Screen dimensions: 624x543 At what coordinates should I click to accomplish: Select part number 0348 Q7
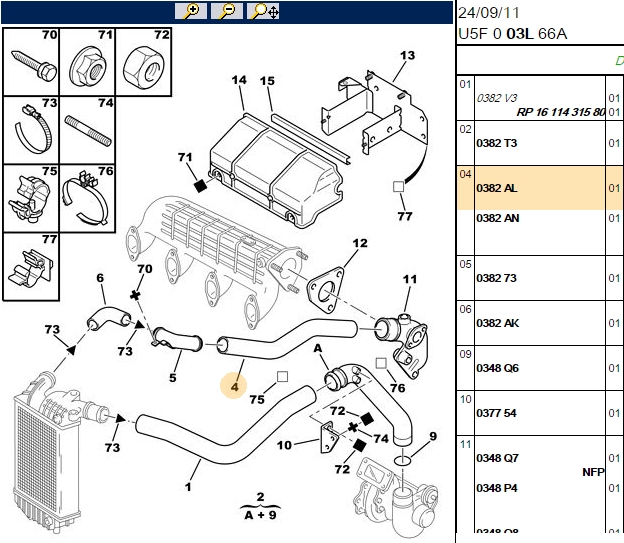click(x=497, y=458)
